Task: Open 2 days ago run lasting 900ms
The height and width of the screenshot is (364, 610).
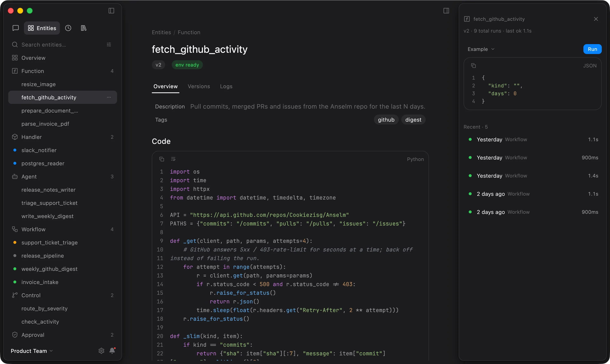Action: tap(533, 212)
